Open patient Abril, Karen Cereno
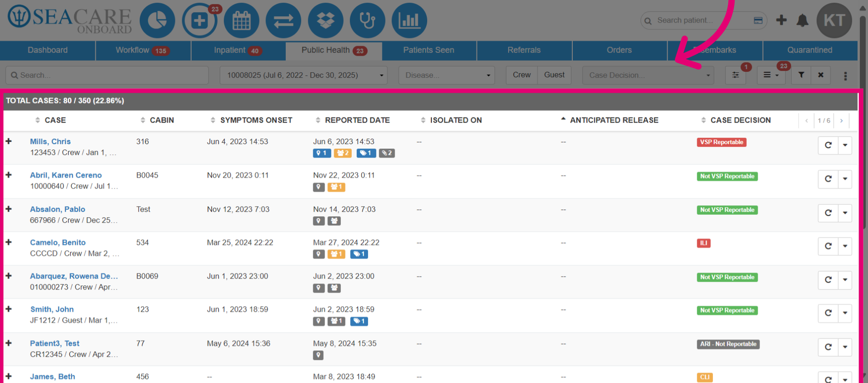 tap(66, 175)
